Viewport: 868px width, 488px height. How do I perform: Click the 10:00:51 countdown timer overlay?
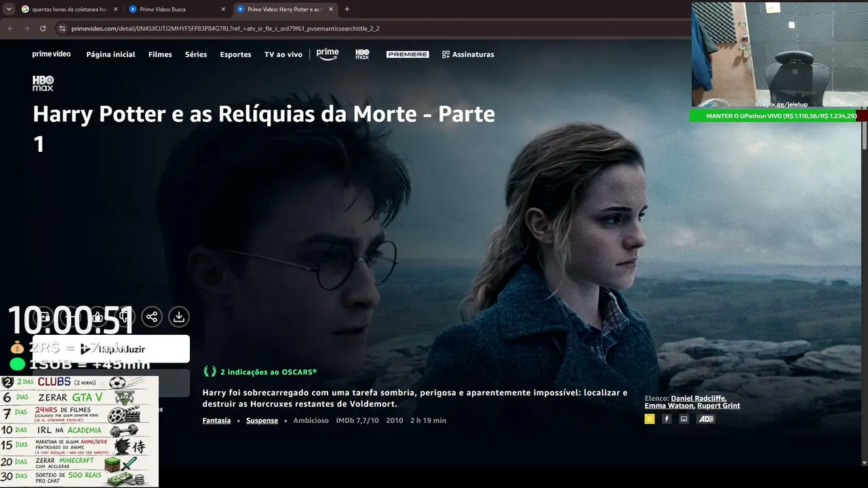click(x=71, y=321)
